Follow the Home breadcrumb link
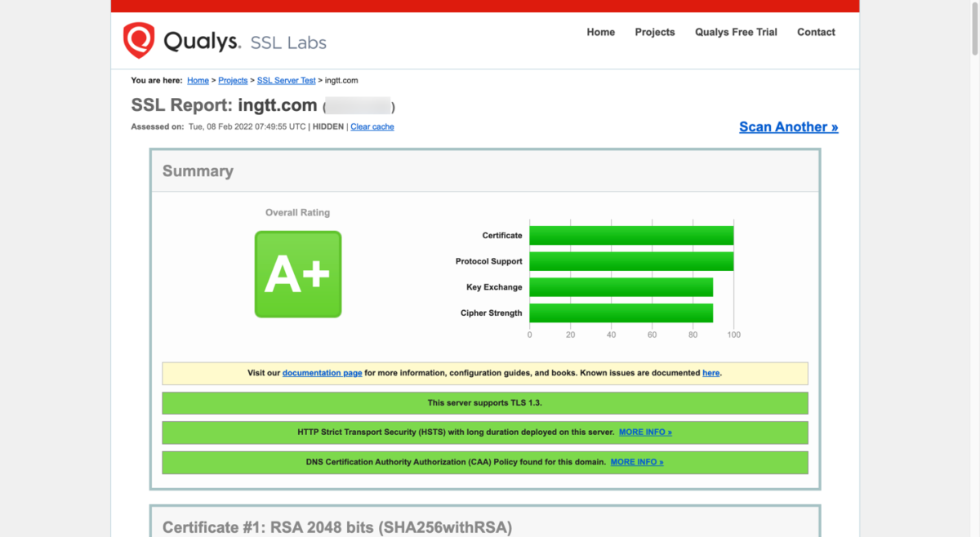 198,81
